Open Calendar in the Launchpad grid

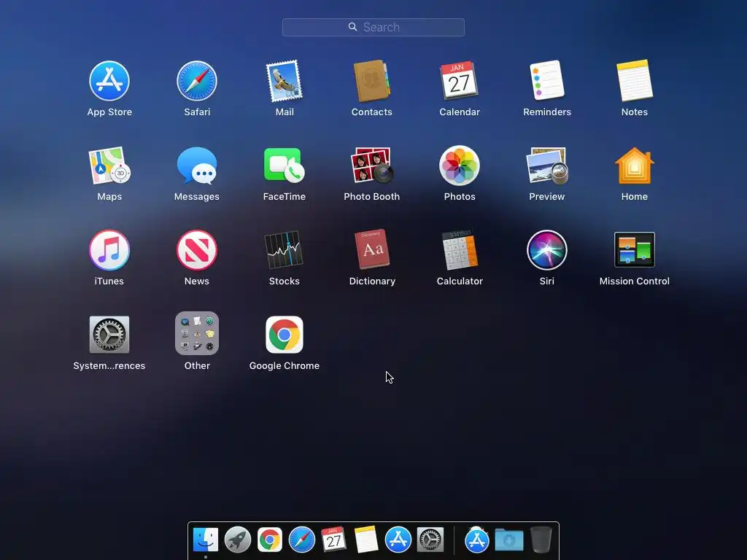point(460,81)
